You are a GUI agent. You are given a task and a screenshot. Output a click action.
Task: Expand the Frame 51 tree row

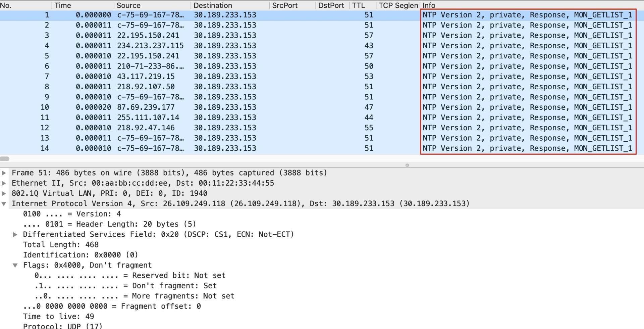click(4, 173)
